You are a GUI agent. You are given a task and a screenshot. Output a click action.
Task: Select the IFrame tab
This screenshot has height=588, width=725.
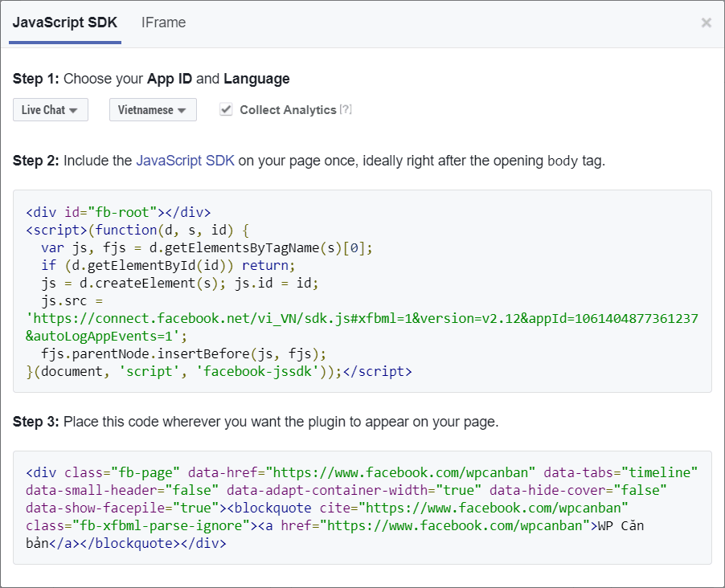163,22
